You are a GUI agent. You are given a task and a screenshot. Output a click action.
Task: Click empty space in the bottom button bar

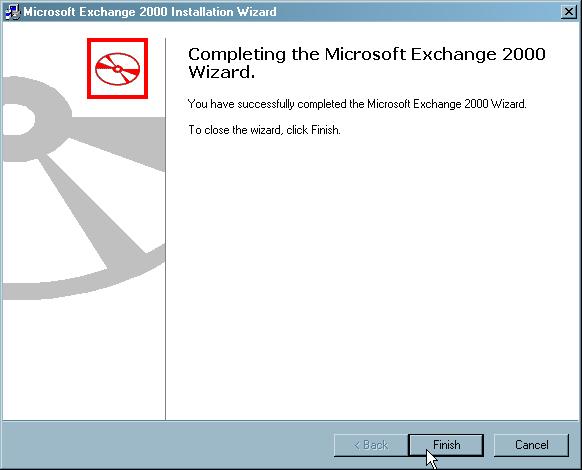(167, 445)
